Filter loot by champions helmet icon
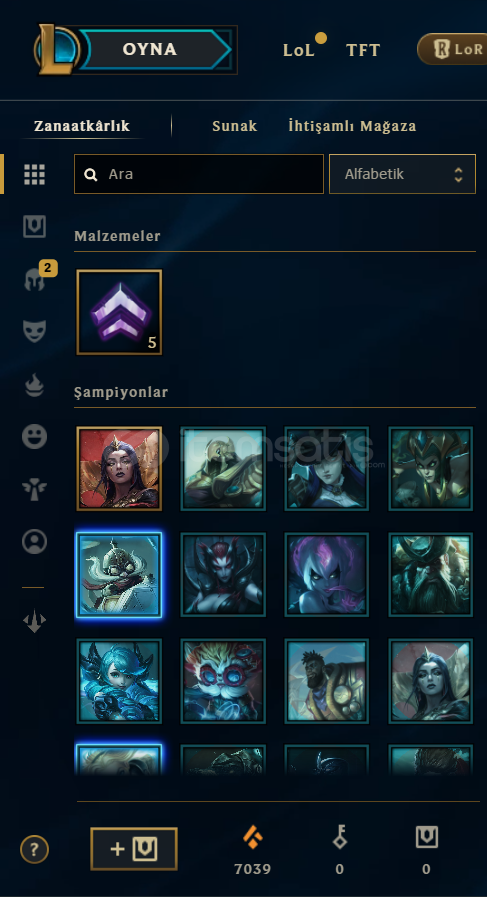The image size is (487, 897). pos(34,280)
